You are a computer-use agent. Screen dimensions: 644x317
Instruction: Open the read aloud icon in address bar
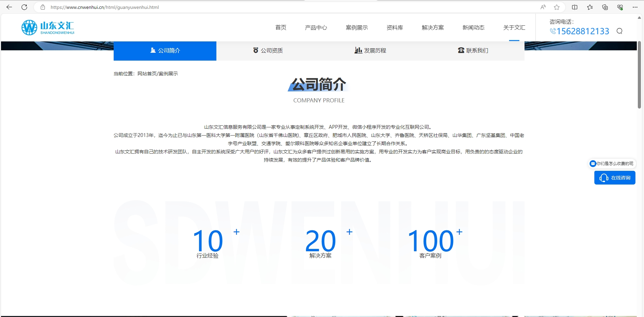coord(543,7)
